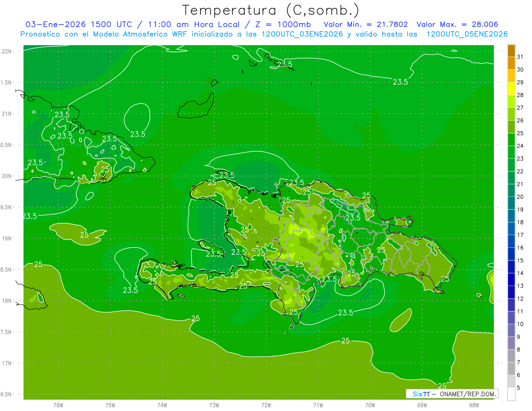Image resolution: width=532 pixels, height=411 pixels.
Task: Click the "Valor Max. = 28.006" text
Action: tap(457, 24)
